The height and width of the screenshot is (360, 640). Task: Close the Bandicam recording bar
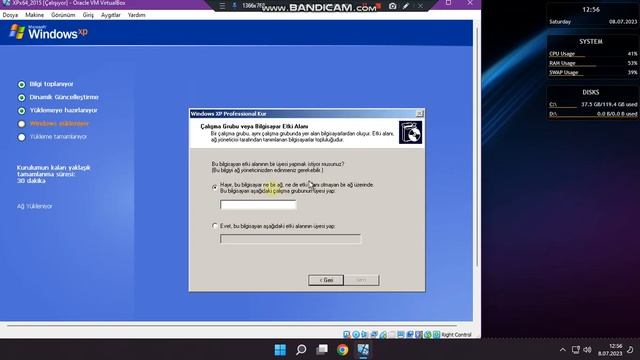[x=420, y=6]
